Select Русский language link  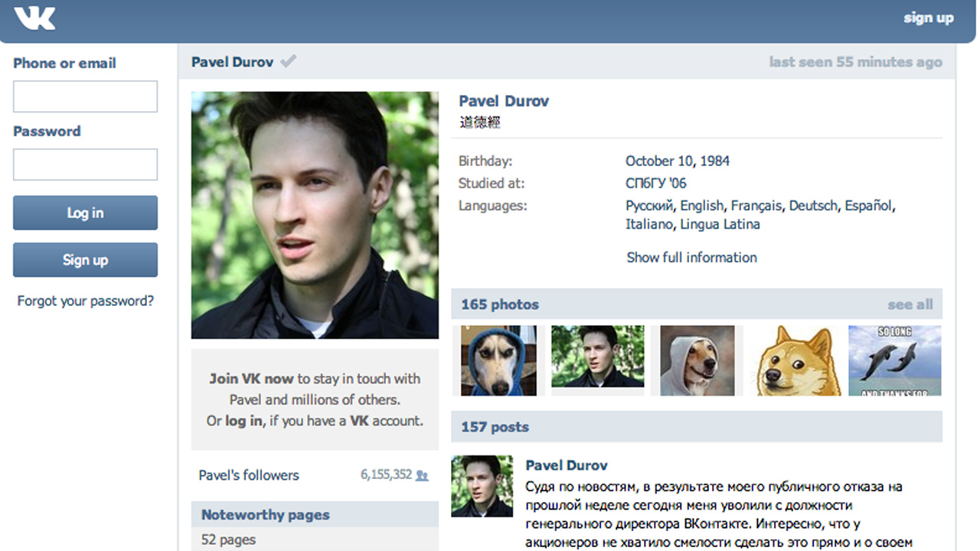[x=649, y=206]
